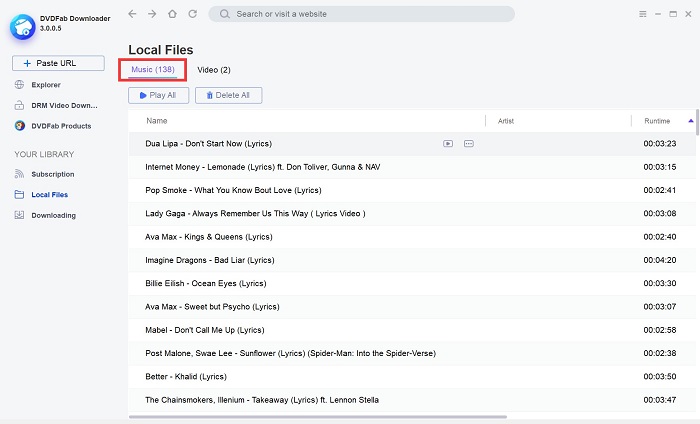This screenshot has height=424, width=700.
Task: Click runtime 00:02:41
Action: pos(660,190)
